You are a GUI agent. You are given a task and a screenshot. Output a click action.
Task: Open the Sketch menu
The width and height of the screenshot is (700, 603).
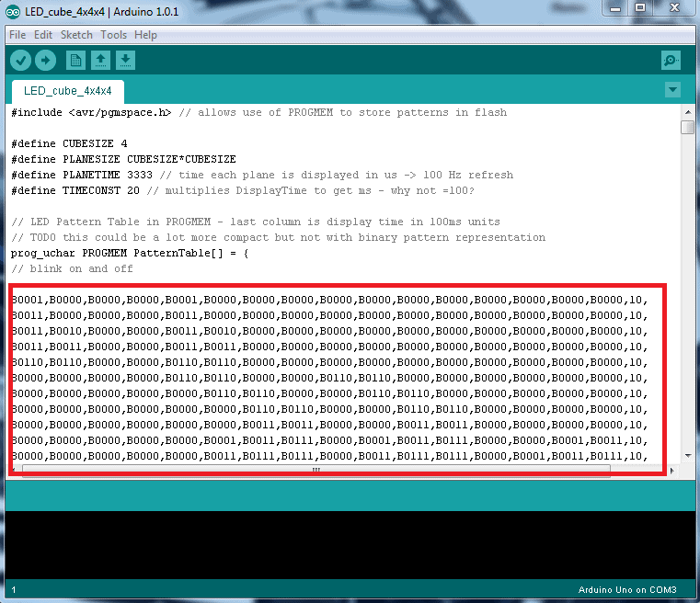[76, 35]
